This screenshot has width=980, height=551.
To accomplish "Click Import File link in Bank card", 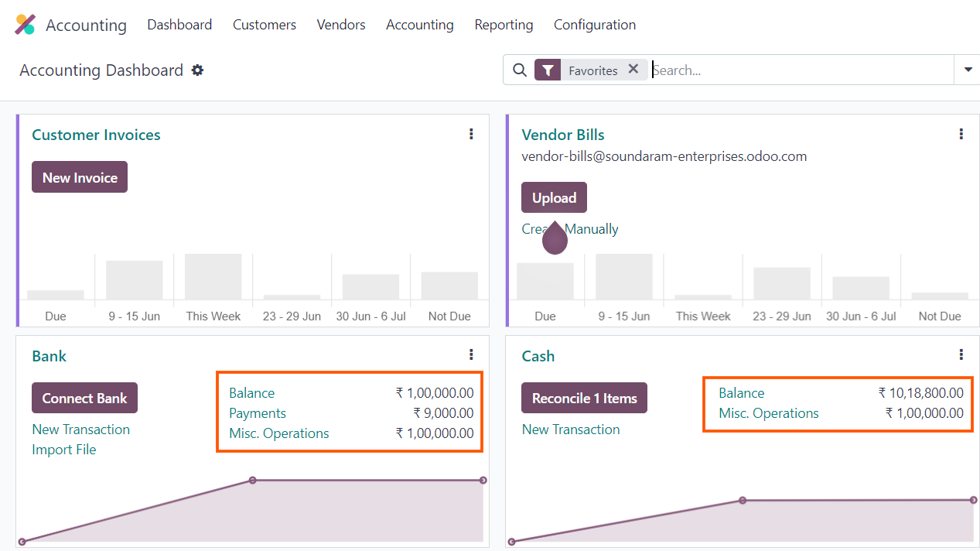I will tap(64, 450).
